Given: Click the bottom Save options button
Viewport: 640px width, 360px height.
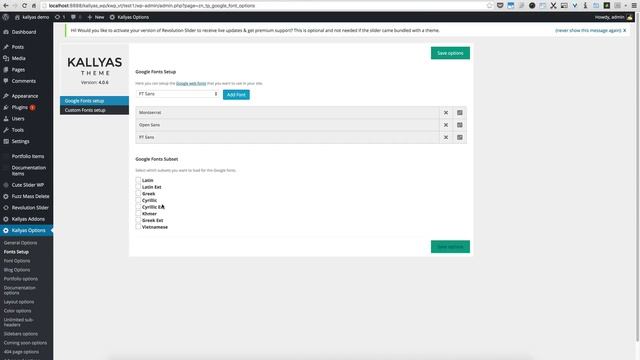Looking at the screenshot, I should coord(450,247).
